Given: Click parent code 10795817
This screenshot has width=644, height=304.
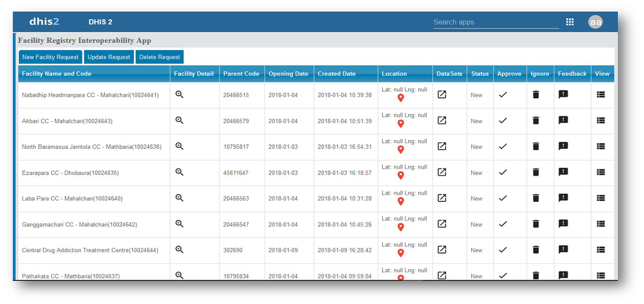Looking at the screenshot, I should (x=236, y=147).
